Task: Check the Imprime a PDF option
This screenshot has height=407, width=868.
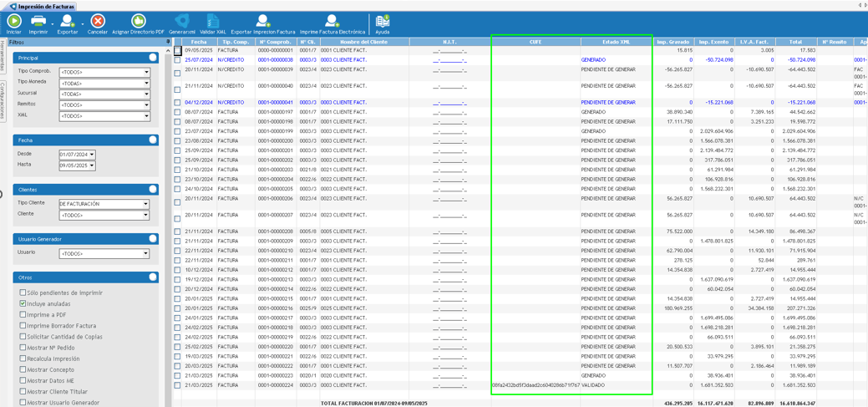Action: click(23, 315)
